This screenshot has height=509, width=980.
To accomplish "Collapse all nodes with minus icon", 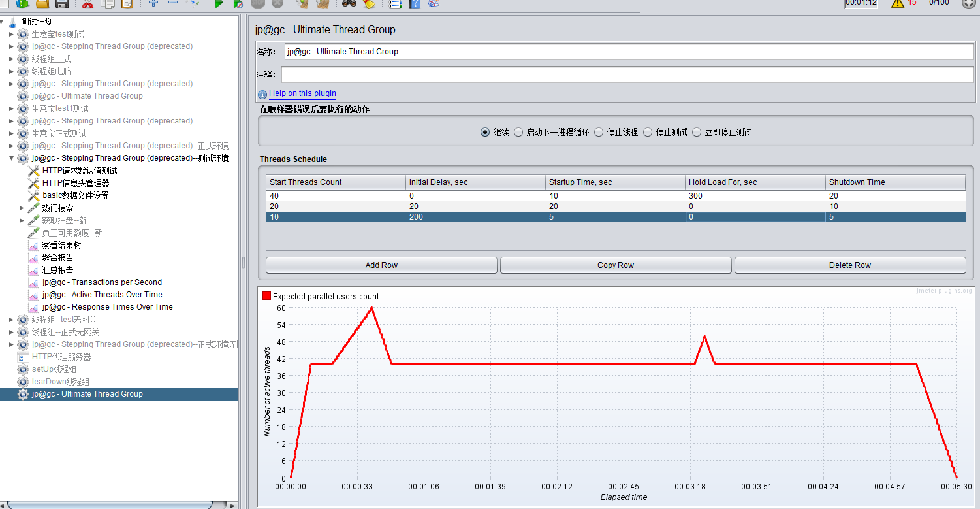I will (x=173, y=3).
